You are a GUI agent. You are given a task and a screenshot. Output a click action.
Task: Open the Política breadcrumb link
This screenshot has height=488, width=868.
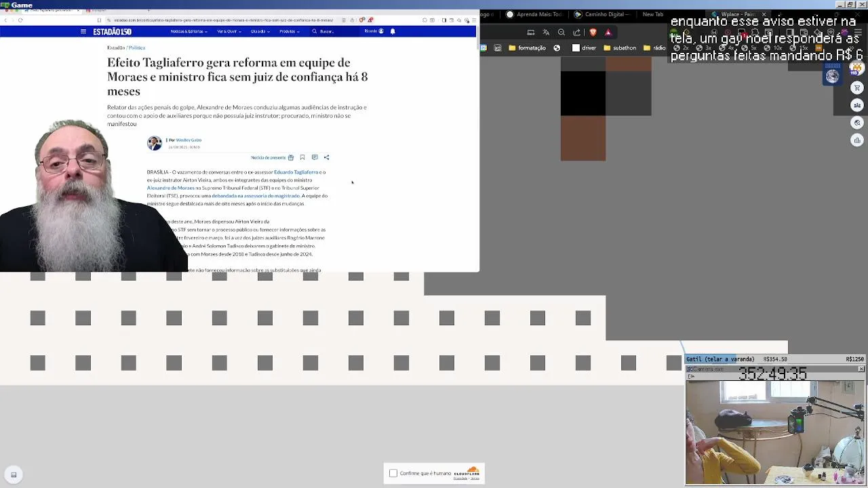coord(137,47)
